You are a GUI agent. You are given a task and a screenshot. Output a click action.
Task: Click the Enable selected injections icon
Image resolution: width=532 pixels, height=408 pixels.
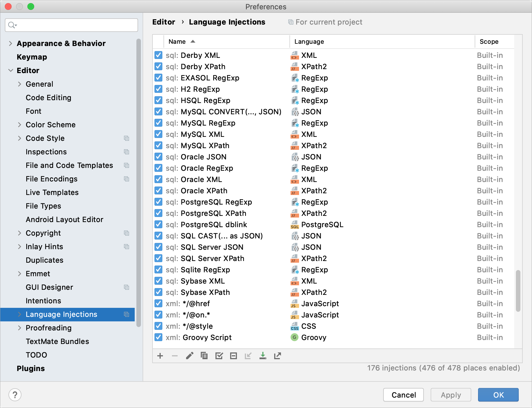[219, 356]
